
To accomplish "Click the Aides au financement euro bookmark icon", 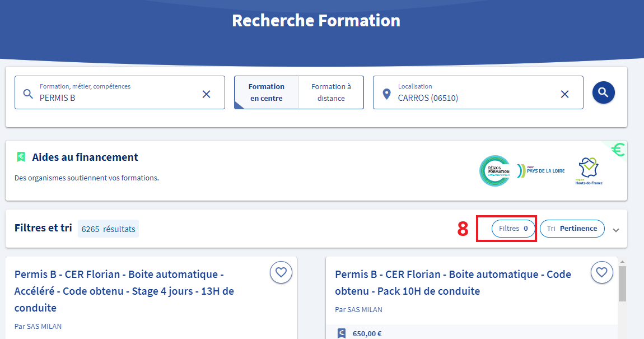I will (x=21, y=157).
